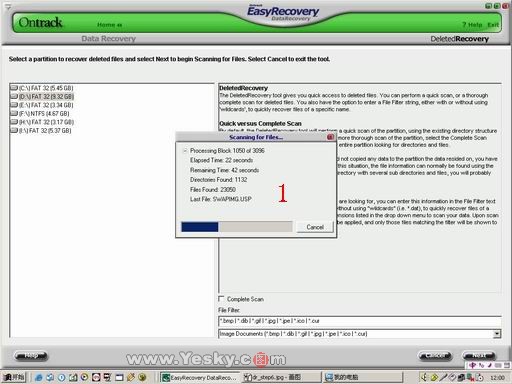
Task: Click the scanning progress bar
Action: [237, 227]
